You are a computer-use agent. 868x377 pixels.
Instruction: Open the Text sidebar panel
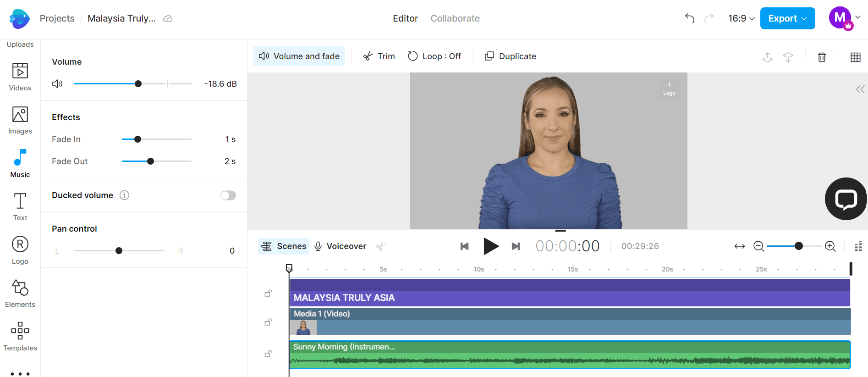[x=20, y=207]
